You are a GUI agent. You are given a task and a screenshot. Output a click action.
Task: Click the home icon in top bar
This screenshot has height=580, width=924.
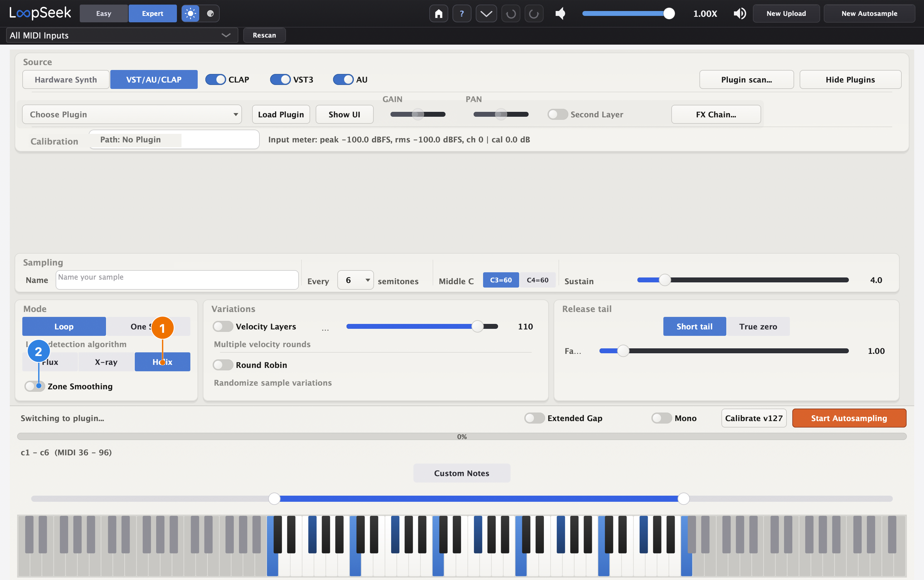[x=438, y=14]
